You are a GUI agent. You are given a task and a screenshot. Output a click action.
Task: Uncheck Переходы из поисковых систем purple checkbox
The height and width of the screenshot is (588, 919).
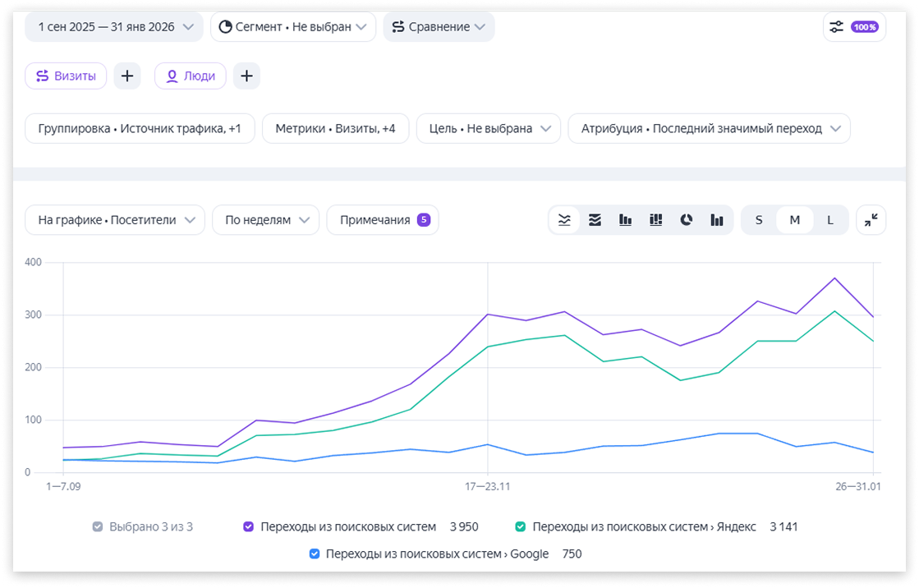(249, 526)
